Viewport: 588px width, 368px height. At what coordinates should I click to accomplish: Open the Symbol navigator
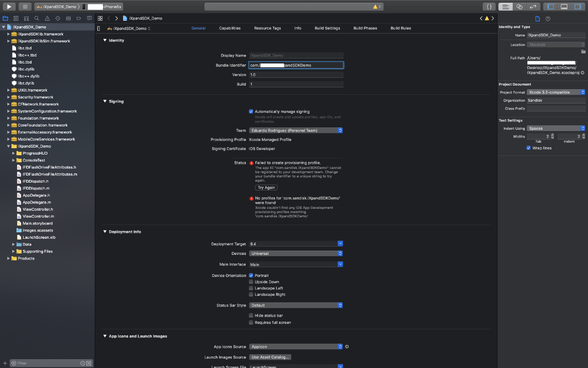click(x=26, y=18)
